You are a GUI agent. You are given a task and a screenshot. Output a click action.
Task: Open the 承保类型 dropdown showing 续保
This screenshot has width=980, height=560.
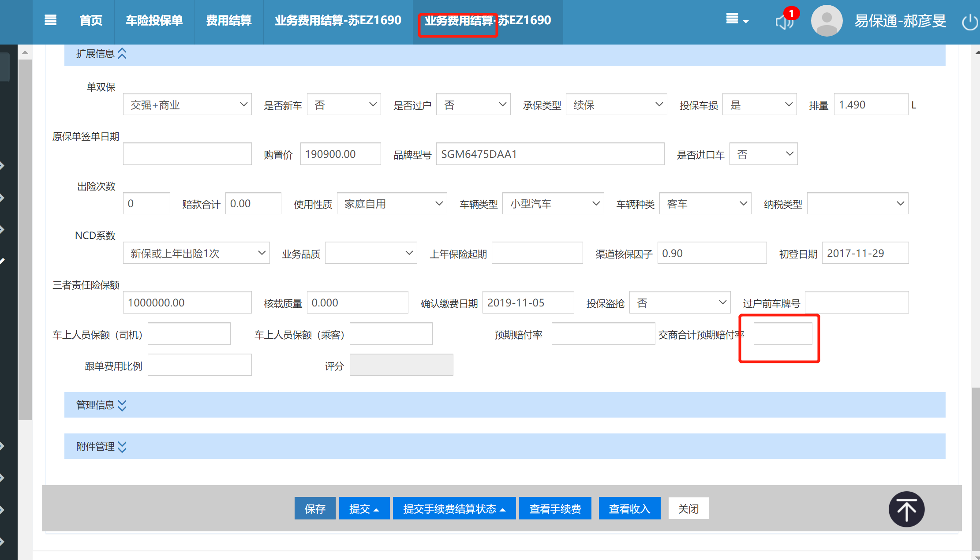pos(616,105)
